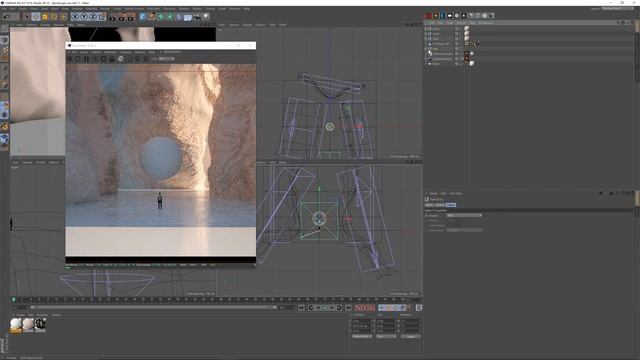Open the Live Viewer render channel dropdown
The image size is (640, 360).
(x=167, y=59)
